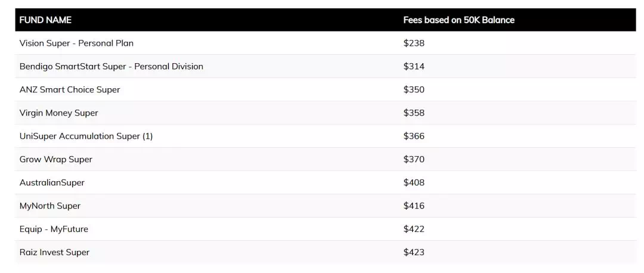The width and height of the screenshot is (644, 273).
Task: Select the AustralianSuper fund row
Action: (326, 182)
